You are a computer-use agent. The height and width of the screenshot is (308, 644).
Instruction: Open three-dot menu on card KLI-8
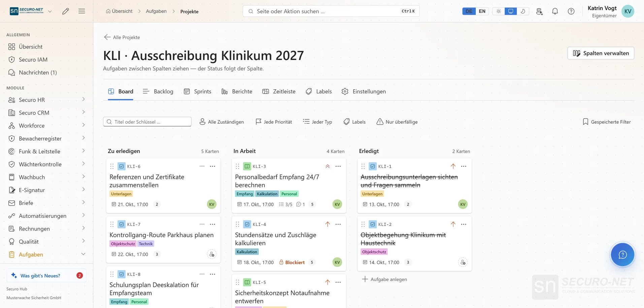coord(213,274)
